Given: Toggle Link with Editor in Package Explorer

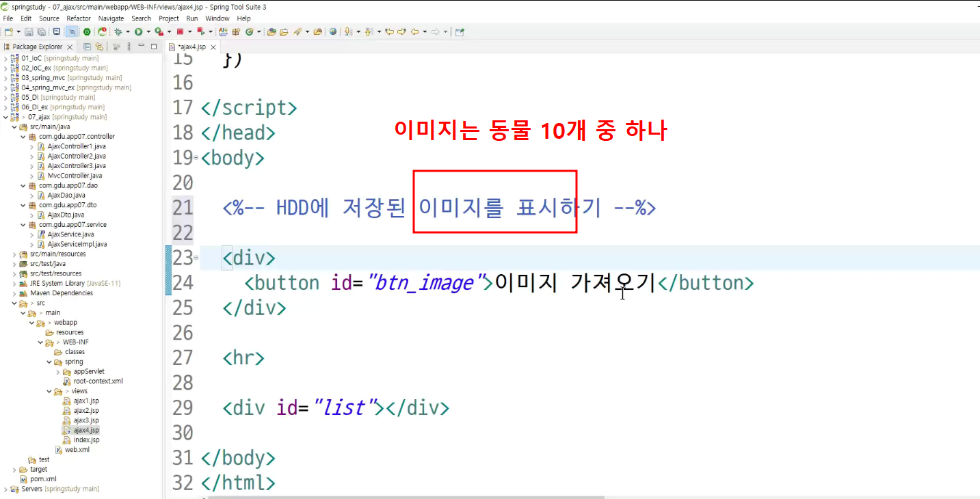Looking at the screenshot, I should (x=99, y=46).
